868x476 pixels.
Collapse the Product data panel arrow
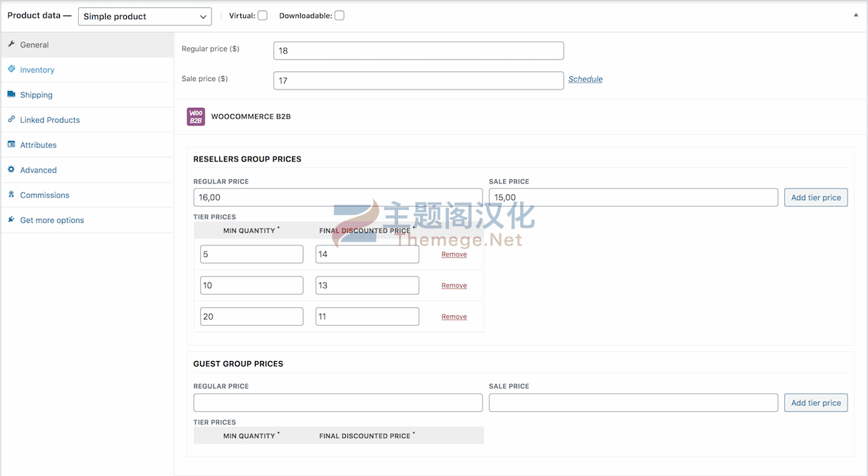856,15
